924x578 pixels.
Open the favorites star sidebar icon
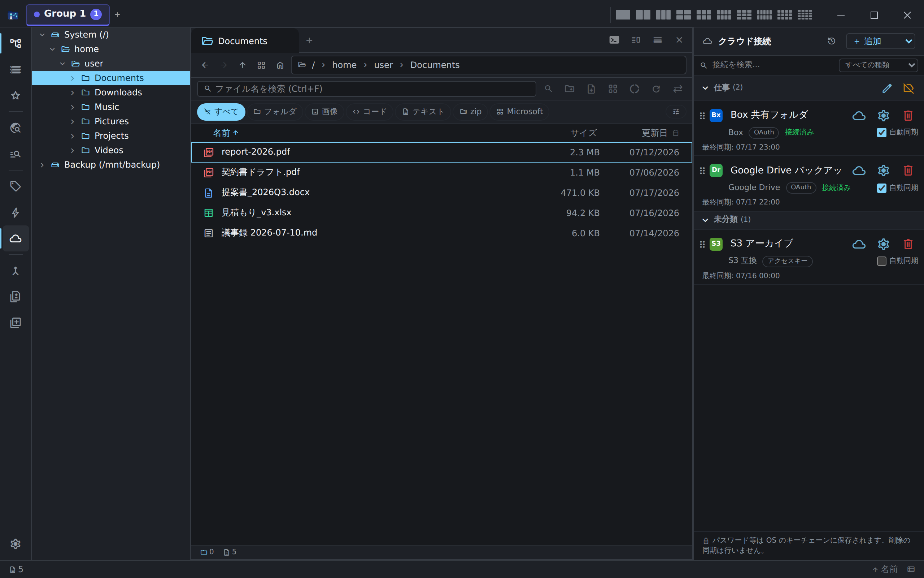[15, 95]
